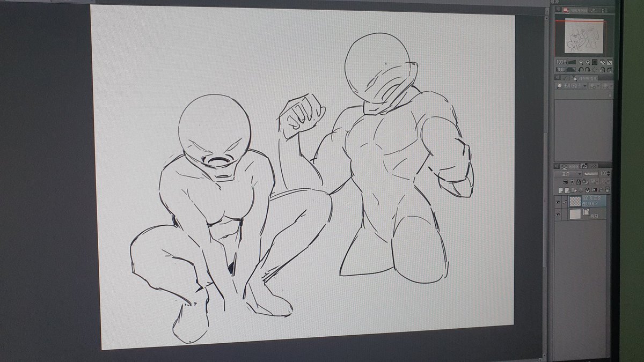644x362 pixels.
Task: Toggle the lock layer button
Action: [579, 182]
